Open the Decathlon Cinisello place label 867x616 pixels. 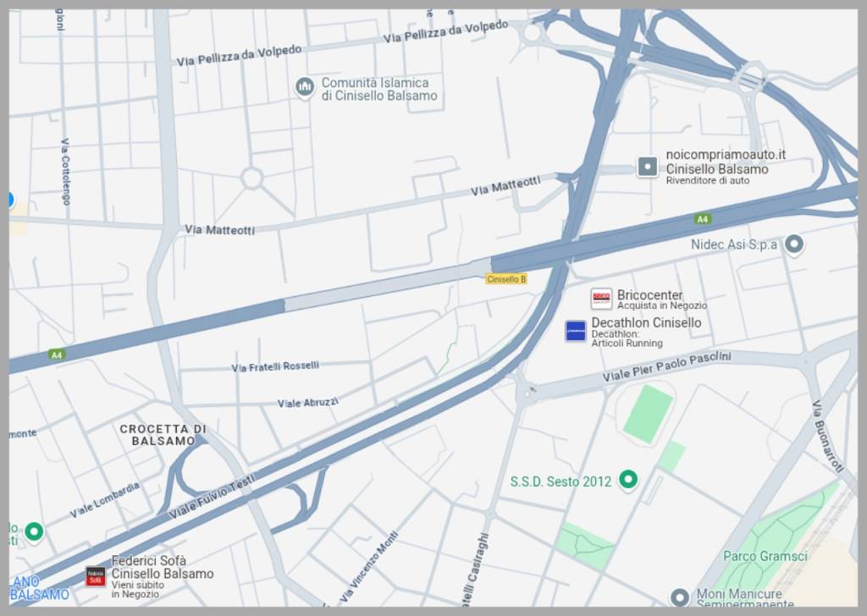[646, 332]
